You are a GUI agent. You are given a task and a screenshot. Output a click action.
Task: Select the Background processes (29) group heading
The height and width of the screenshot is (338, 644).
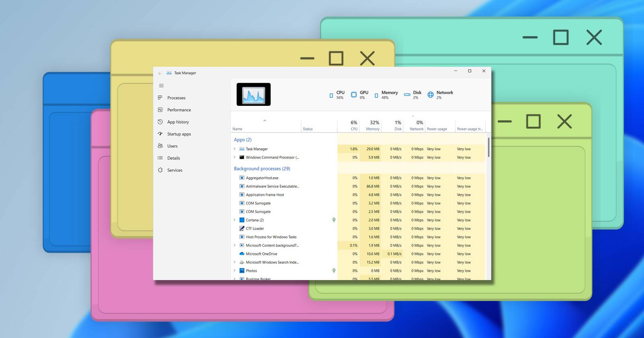click(x=262, y=169)
